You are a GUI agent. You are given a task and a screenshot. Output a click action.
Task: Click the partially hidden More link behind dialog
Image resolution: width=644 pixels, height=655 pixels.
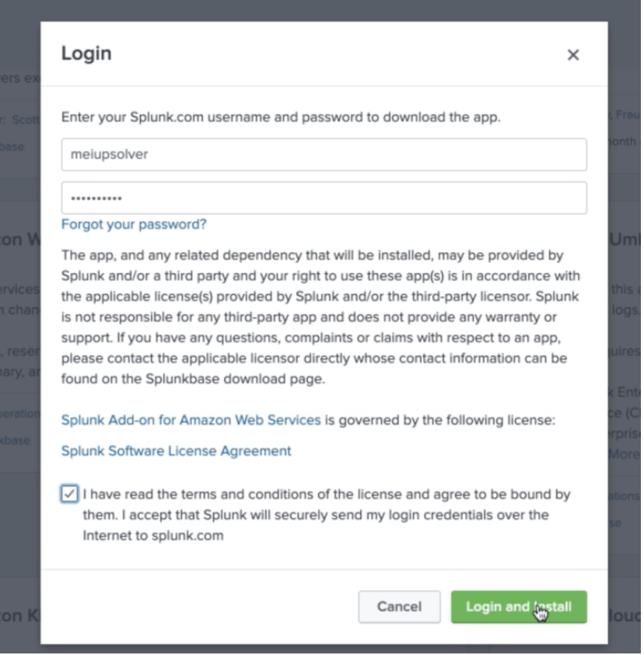pyautogui.click(x=624, y=454)
